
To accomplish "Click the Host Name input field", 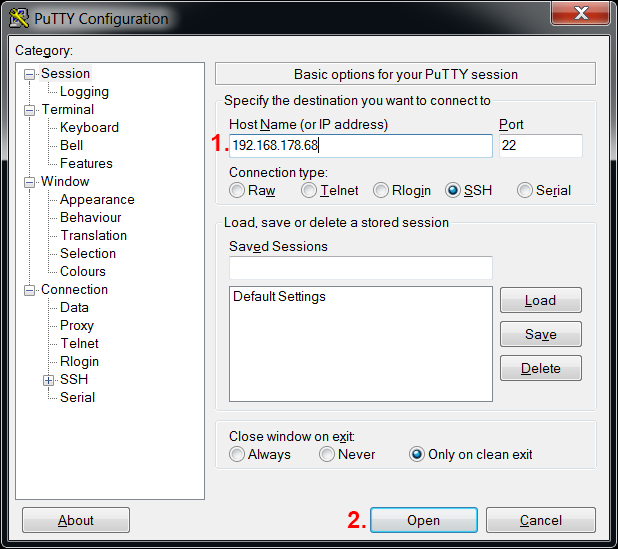I will [x=361, y=146].
